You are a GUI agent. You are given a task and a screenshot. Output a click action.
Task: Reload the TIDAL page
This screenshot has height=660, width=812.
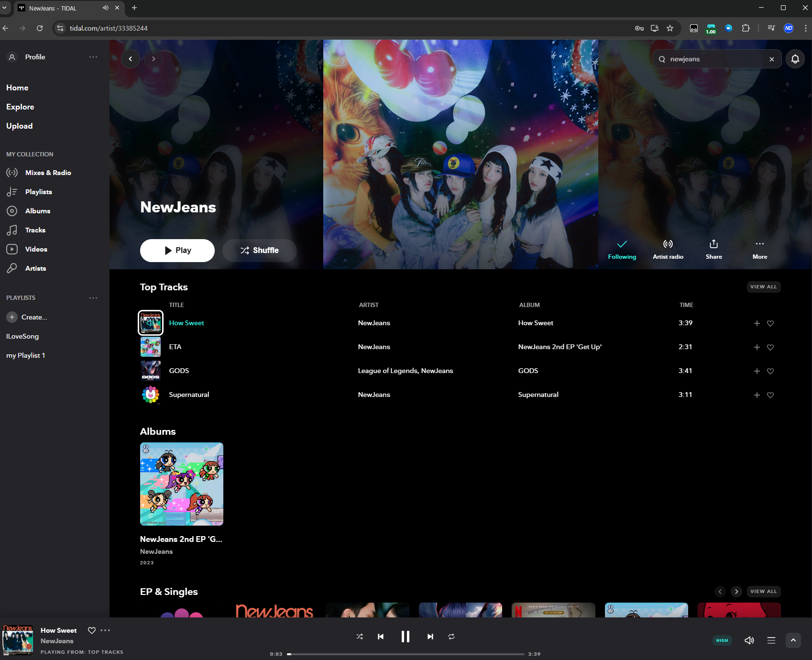point(40,28)
